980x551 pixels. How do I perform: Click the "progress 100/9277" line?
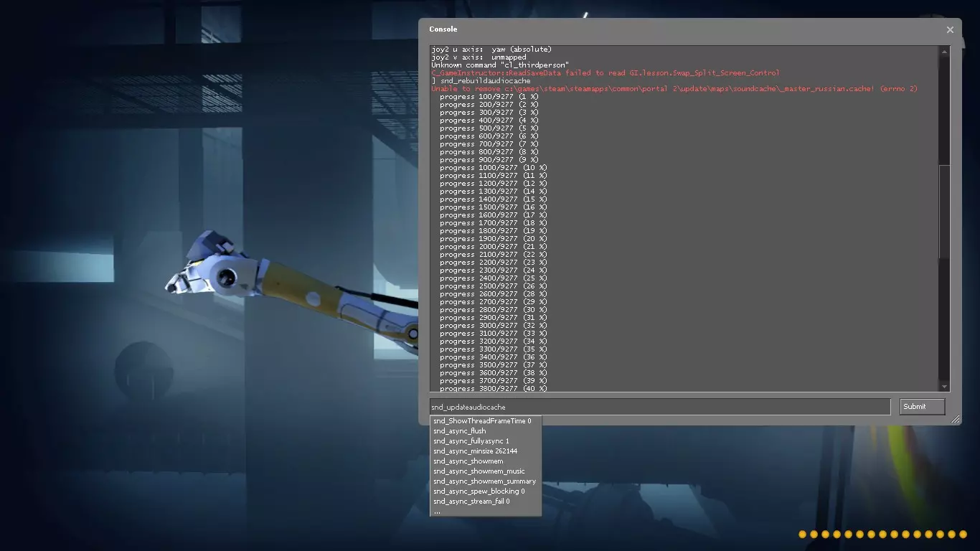tap(489, 97)
